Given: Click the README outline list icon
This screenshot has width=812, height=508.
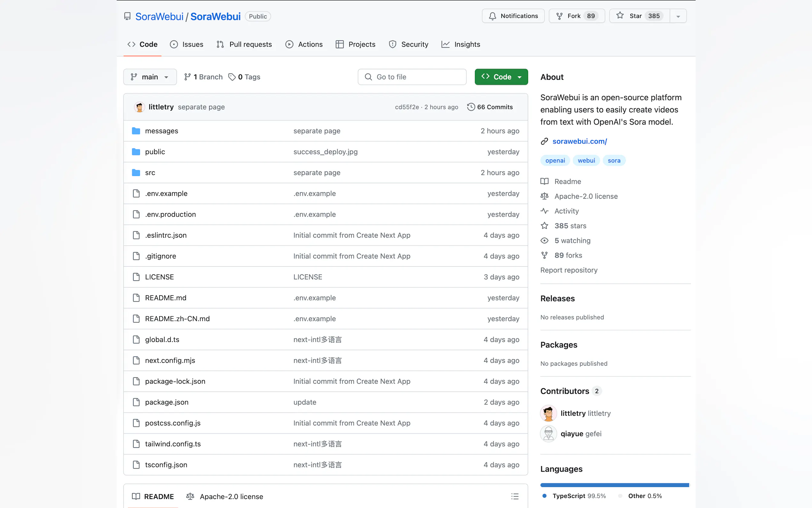Looking at the screenshot, I should pos(515,496).
